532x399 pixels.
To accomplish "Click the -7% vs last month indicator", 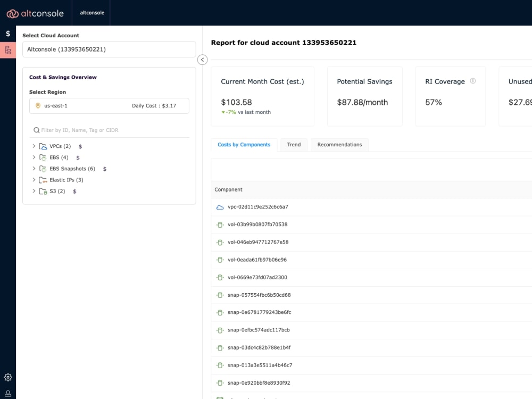I will (x=246, y=112).
